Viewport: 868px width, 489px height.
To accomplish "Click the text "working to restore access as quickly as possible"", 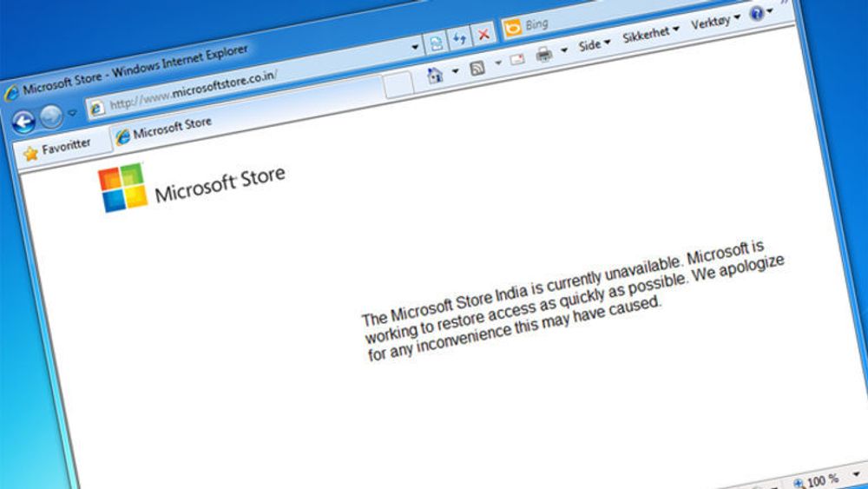I will [x=525, y=310].
